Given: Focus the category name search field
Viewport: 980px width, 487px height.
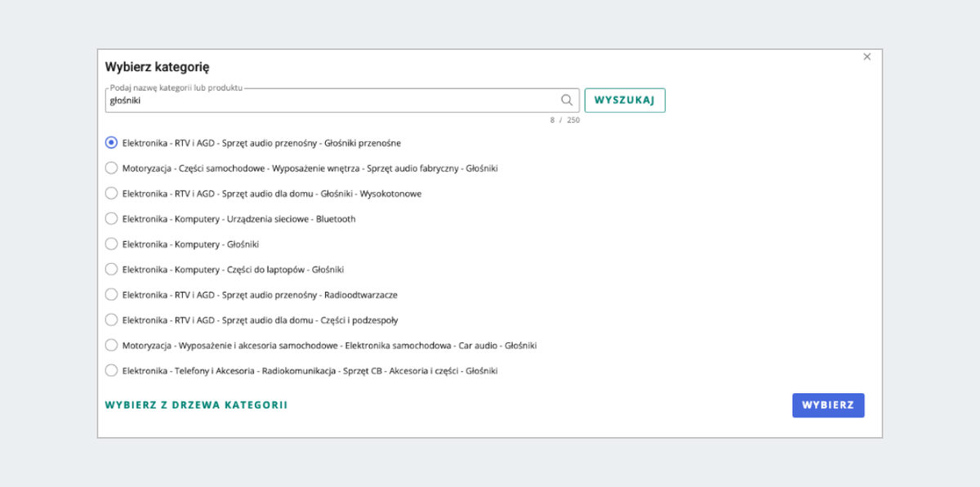Looking at the screenshot, I should pyautogui.click(x=327, y=101).
